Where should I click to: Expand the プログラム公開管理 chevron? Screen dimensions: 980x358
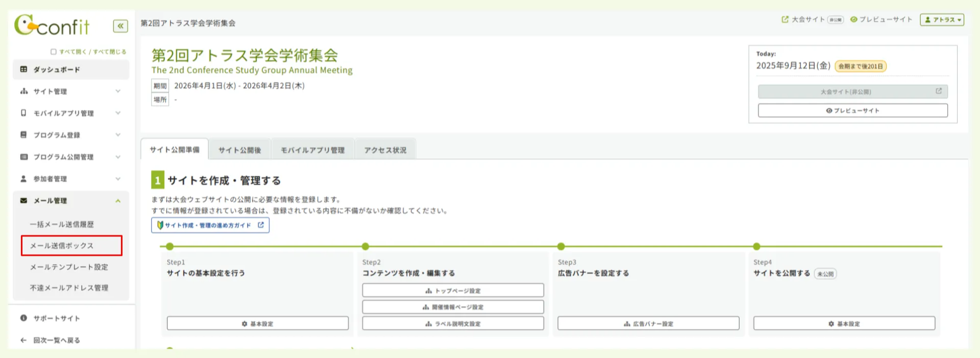pos(118,157)
